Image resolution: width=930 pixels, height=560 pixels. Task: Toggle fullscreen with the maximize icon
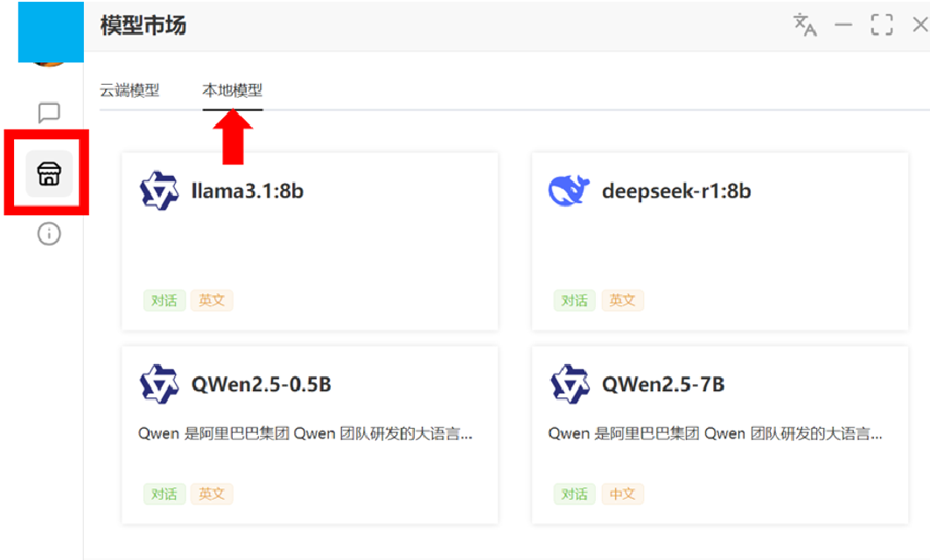tap(881, 24)
